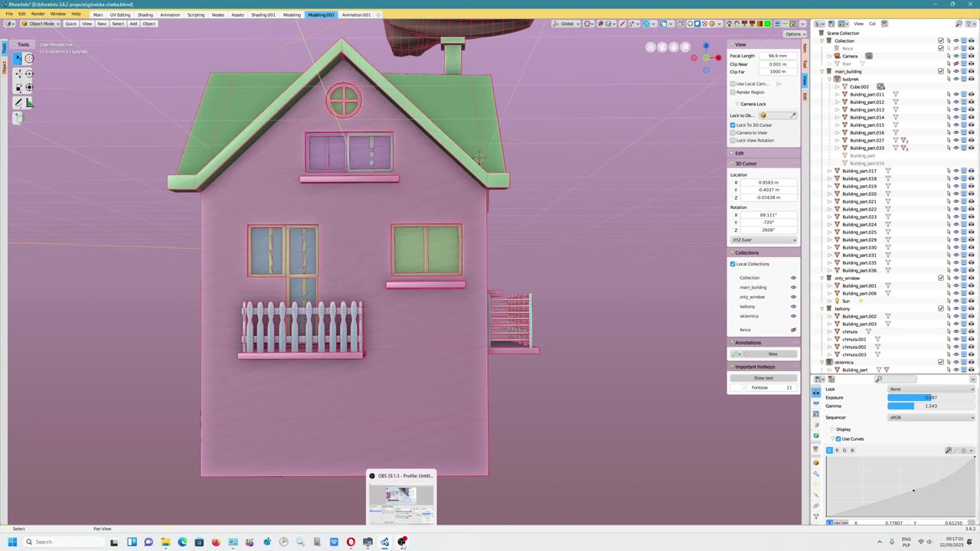Open the Render menu
This screenshot has height=551, width=980.
tap(38, 14)
